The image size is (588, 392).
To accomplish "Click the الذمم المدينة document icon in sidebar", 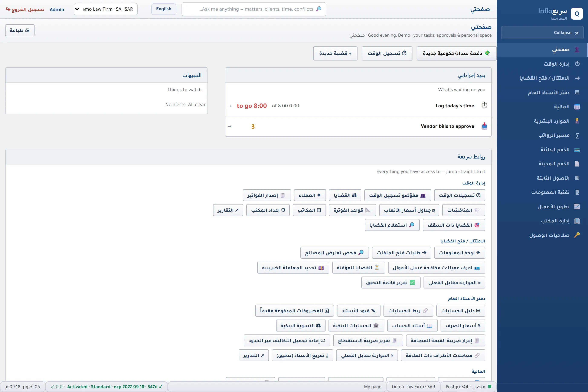I will pyautogui.click(x=577, y=164).
